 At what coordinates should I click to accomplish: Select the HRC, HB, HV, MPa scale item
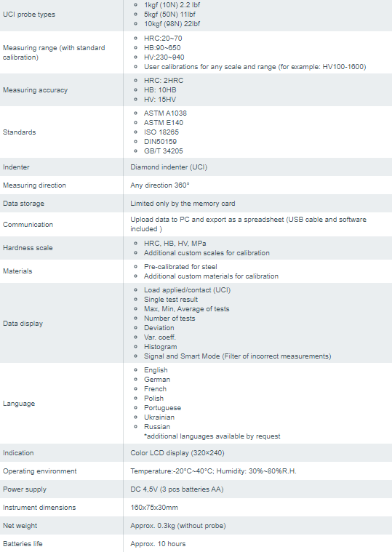point(175,244)
